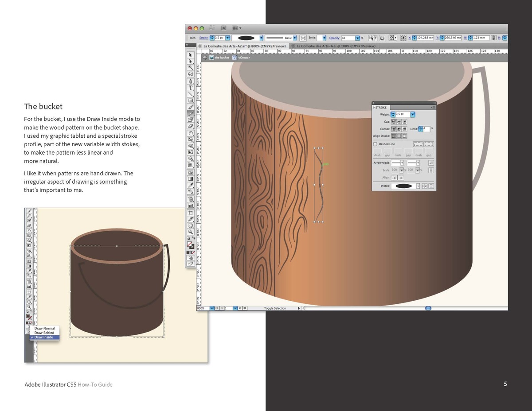Flip the stroke profile along its length
Viewport: 532px width, 411px height.
(424, 186)
